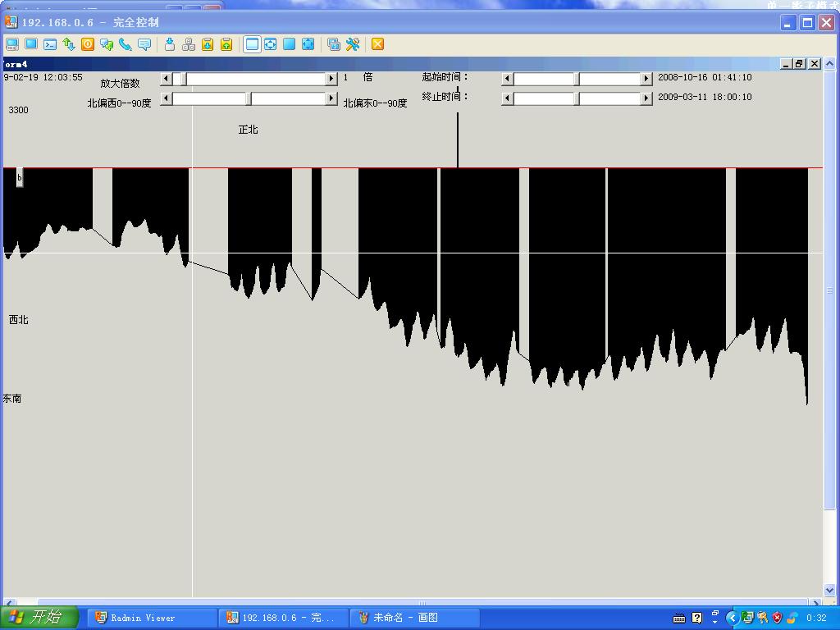
Task: Open File Transfer mode
Action: [x=69, y=44]
